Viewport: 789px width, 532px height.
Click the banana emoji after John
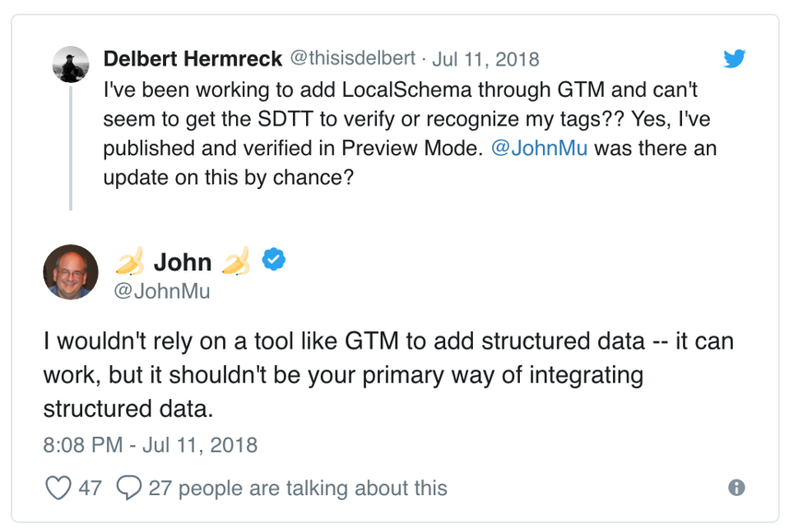(x=236, y=261)
